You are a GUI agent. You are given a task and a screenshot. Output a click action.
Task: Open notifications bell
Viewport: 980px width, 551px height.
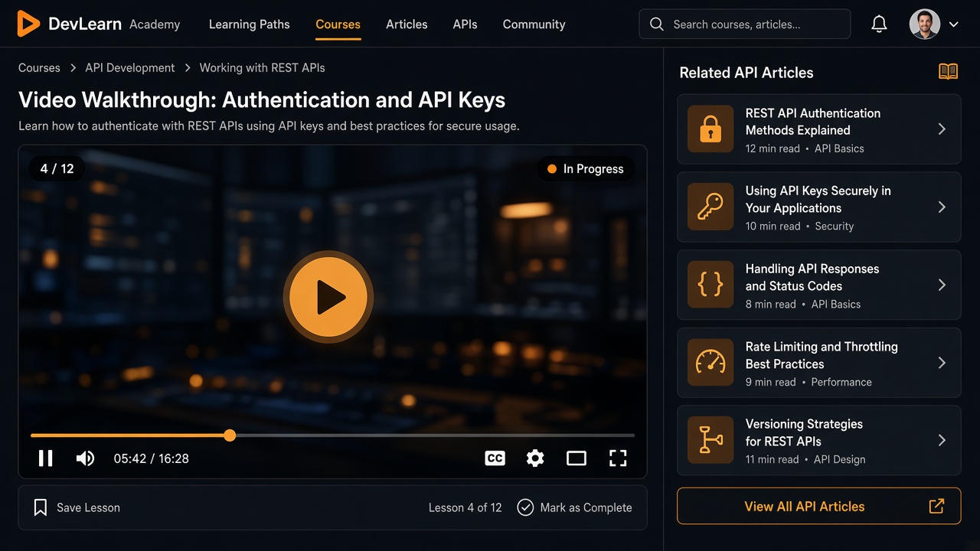879,24
